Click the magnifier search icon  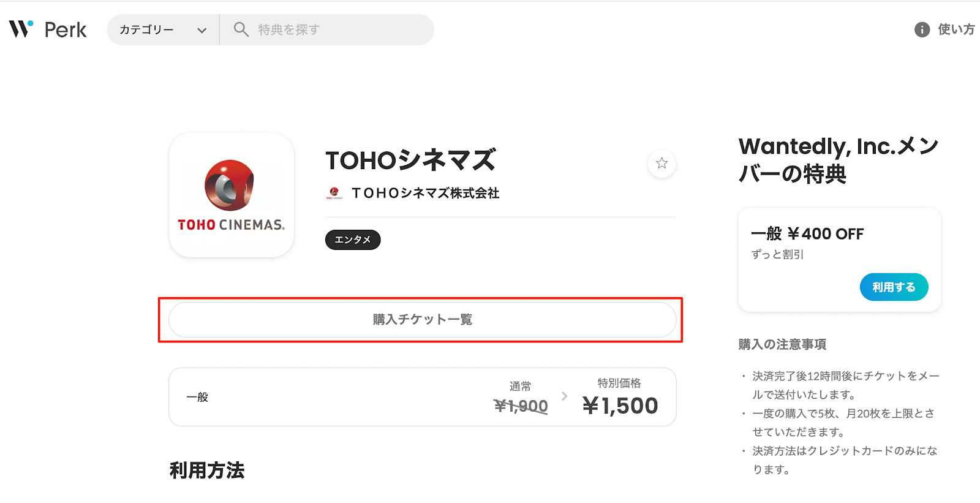pyautogui.click(x=241, y=29)
